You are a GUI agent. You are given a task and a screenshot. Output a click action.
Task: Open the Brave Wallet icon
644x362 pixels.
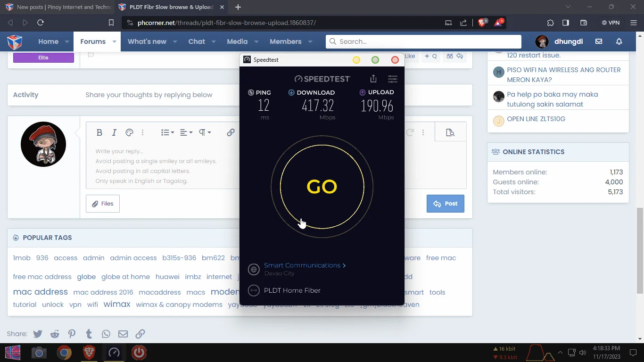583,23
